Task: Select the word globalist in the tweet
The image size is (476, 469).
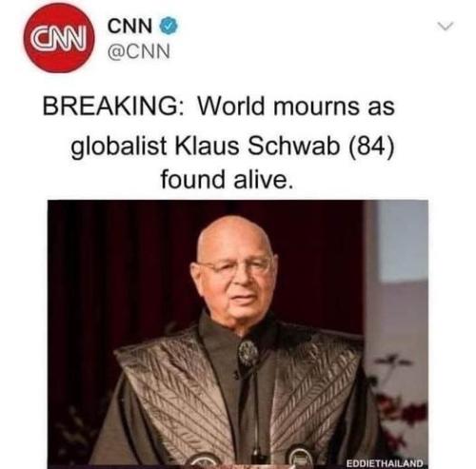Action: tap(119, 147)
